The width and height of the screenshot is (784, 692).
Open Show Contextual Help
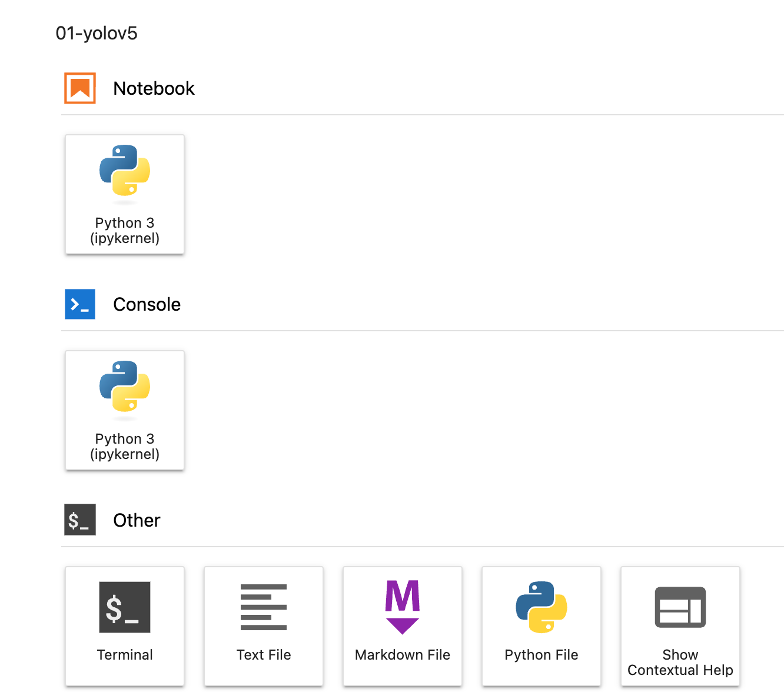tap(680, 627)
